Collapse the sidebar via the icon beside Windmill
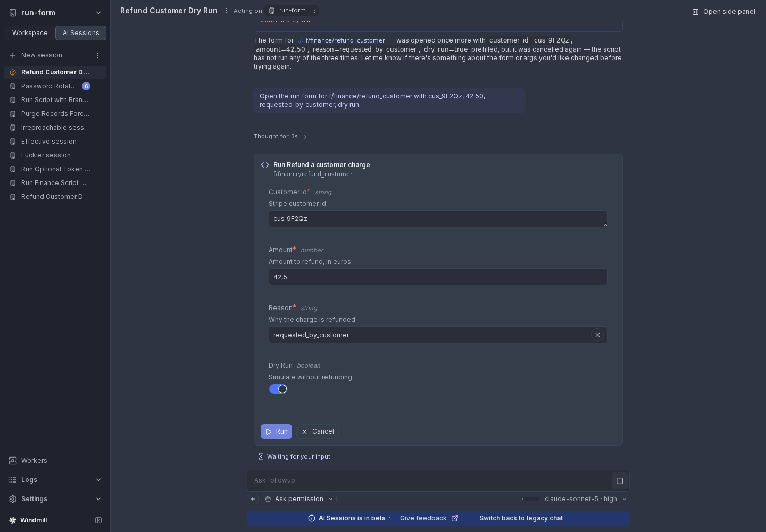The height and width of the screenshot is (532, 766). pos(98,520)
